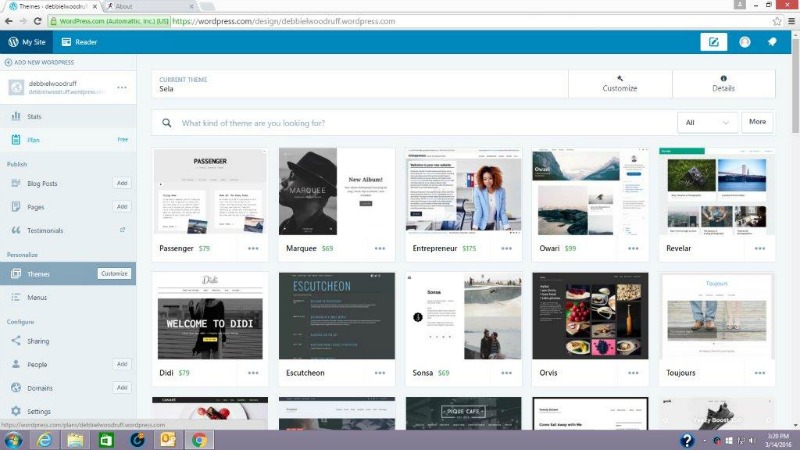Image resolution: width=800 pixels, height=450 pixels.
Task: Open the Escutcheon theme options ellipsis
Action: [380, 373]
